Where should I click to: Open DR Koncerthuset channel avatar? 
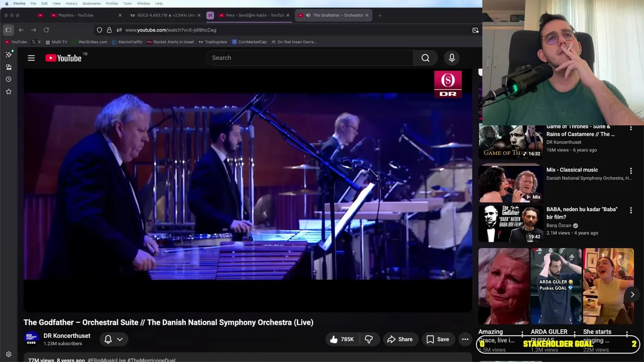(31, 339)
